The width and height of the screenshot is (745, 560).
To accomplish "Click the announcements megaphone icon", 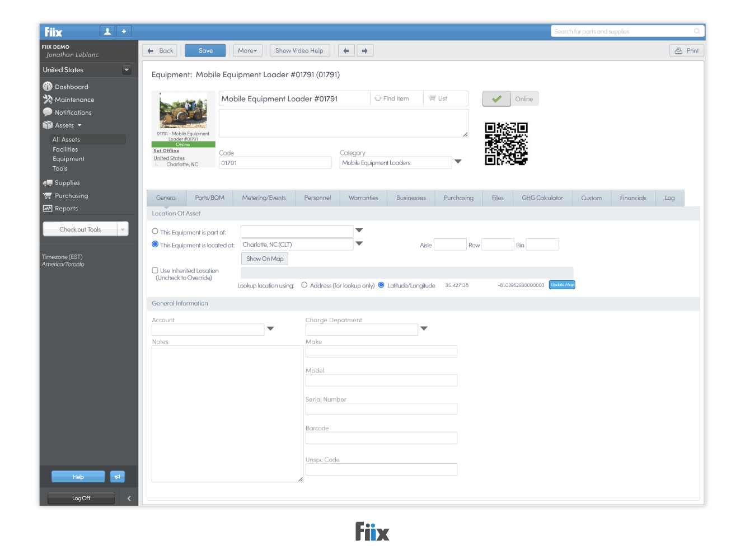I will [x=117, y=477].
